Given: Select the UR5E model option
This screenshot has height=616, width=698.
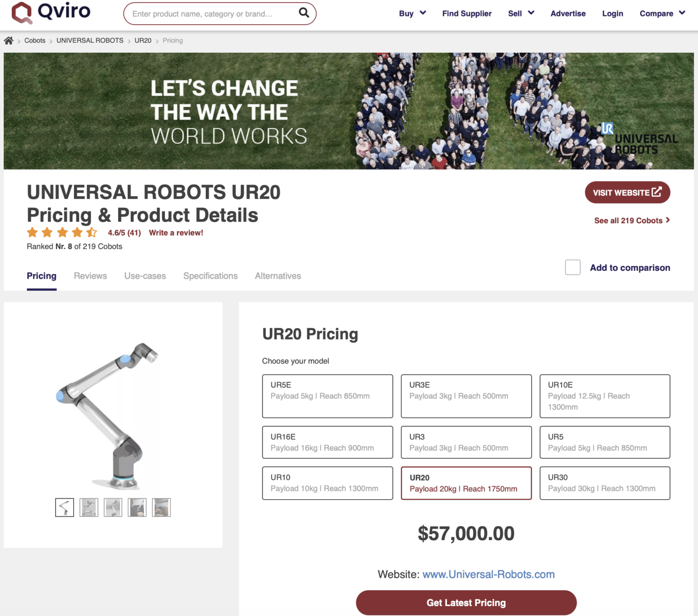Looking at the screenshot, I should tap(327, 396).
